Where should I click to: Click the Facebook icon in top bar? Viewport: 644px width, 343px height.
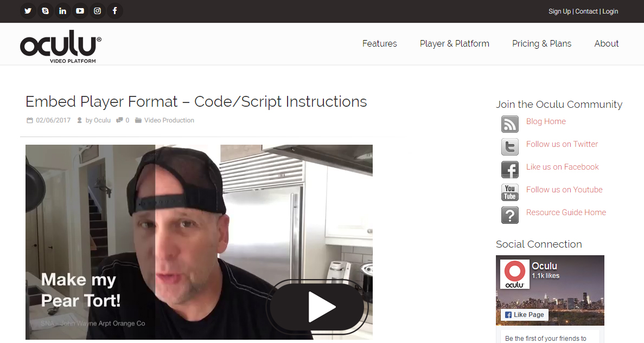coord(115,11)
